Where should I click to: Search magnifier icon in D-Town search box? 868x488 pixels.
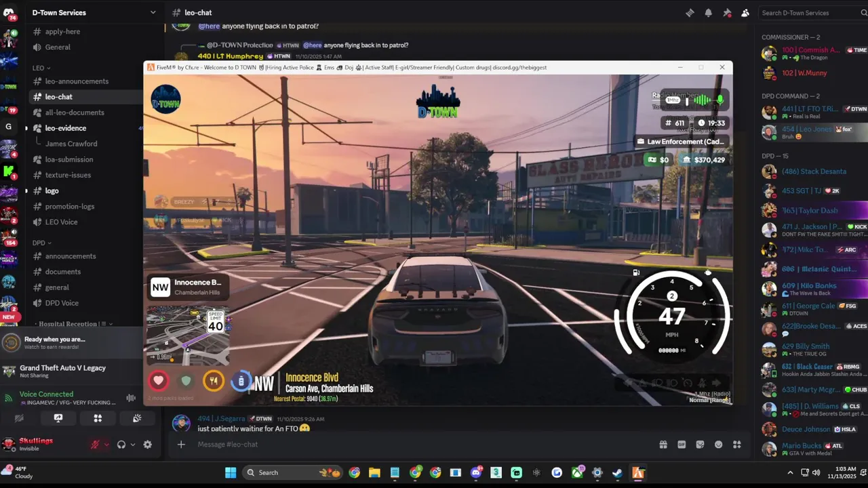tap(864, 12)
